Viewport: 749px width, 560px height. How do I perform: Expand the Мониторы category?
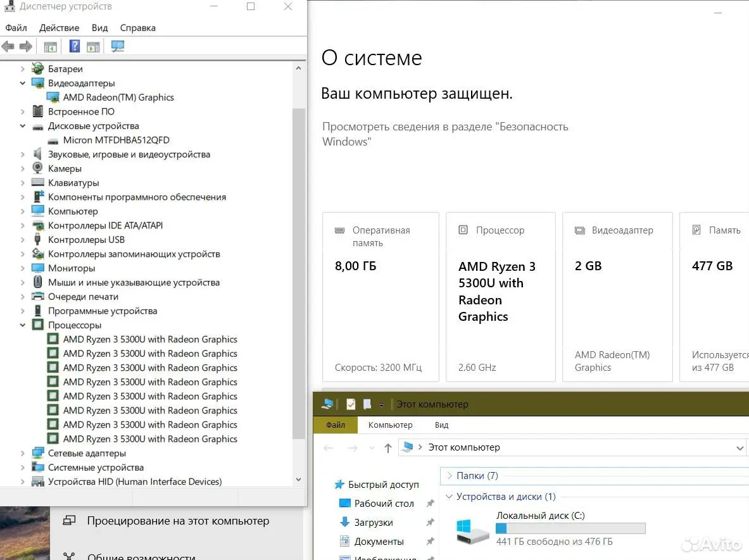coord(22,268)
